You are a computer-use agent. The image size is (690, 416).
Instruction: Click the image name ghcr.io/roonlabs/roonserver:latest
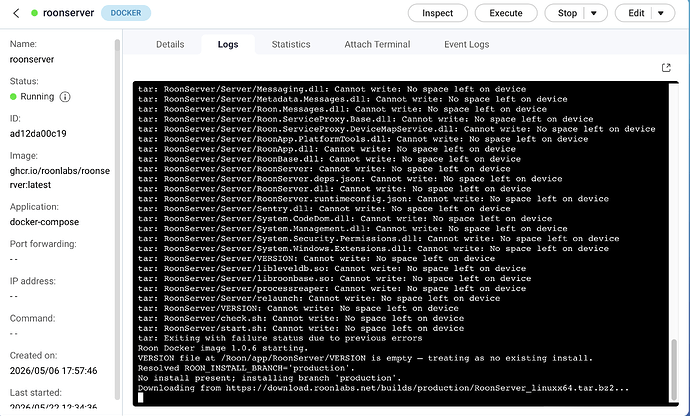coord(60,178)
